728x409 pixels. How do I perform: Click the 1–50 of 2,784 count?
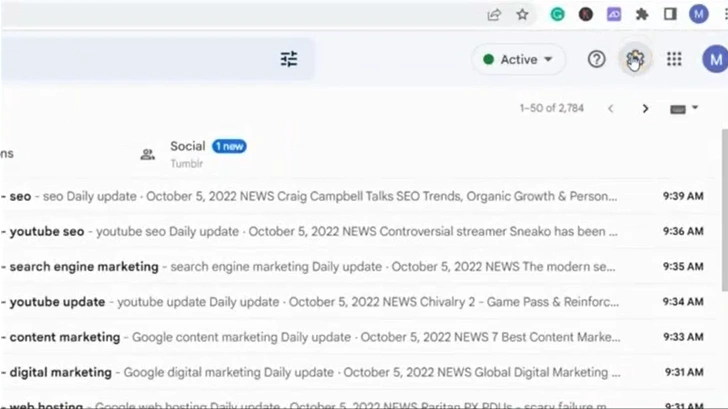(x=552, y=108)
